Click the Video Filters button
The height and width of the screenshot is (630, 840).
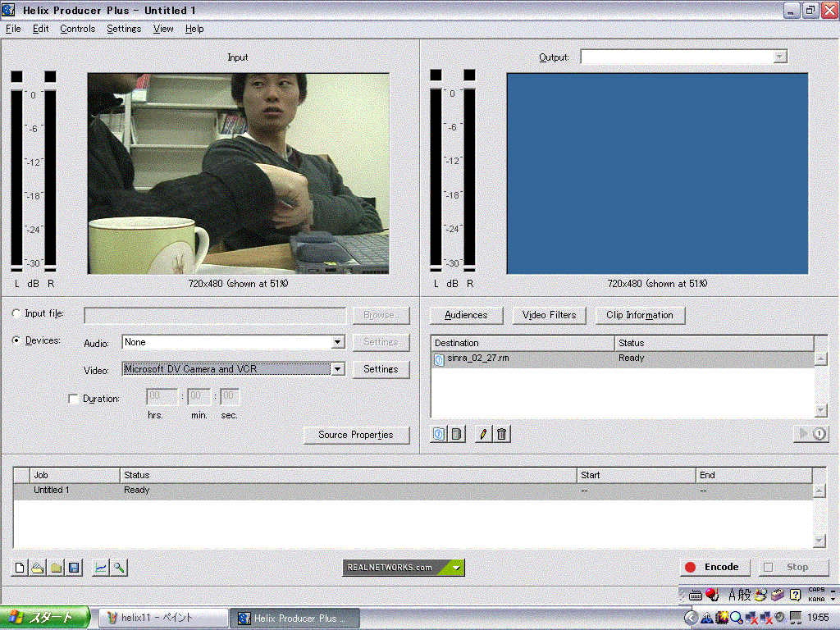coord(549,315)
